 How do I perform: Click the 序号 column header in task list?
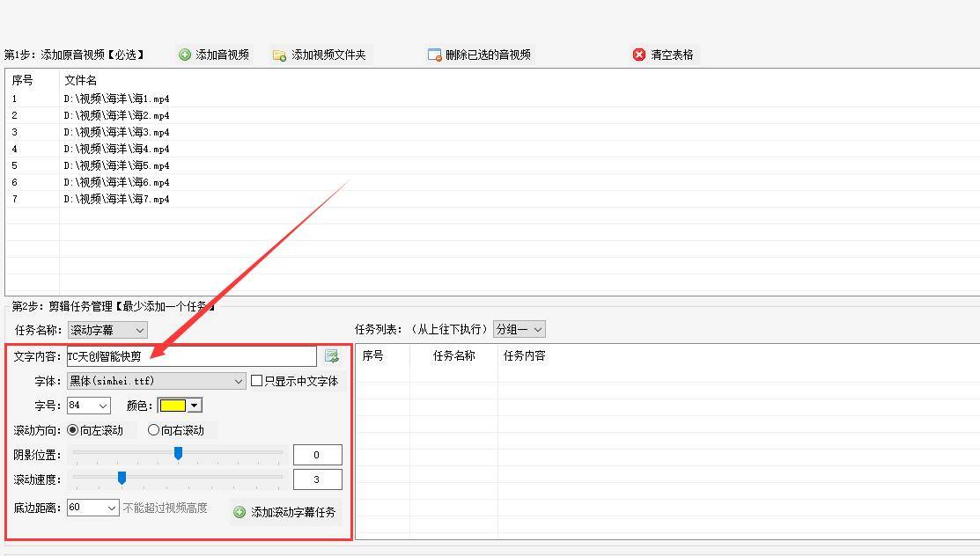(372, 356)
